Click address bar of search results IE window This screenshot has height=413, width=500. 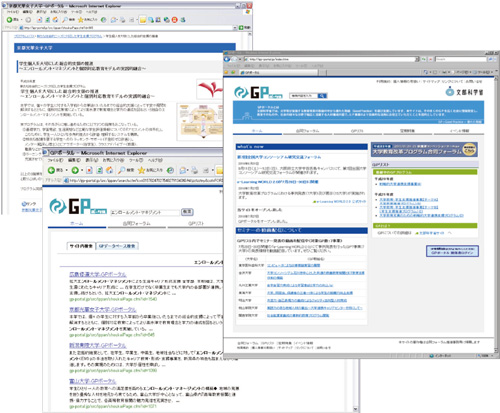pyautogui.click(x=143, y=180)
